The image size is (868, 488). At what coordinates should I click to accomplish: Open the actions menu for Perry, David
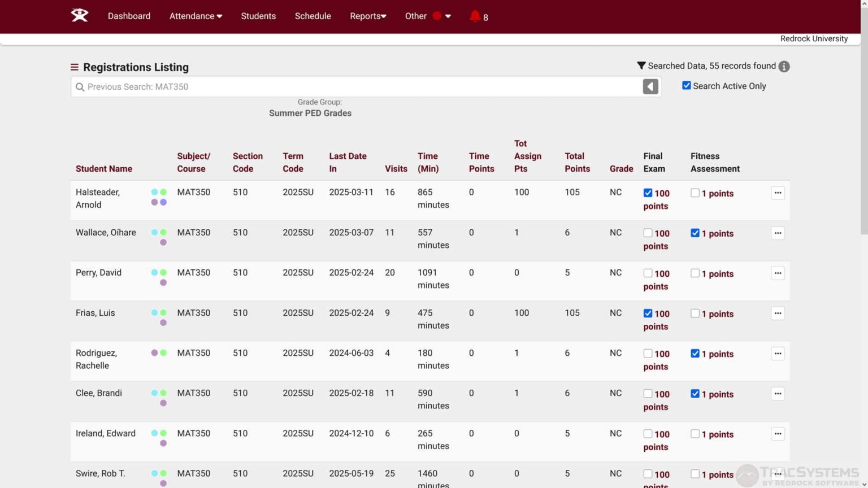[x=778, y=273]
